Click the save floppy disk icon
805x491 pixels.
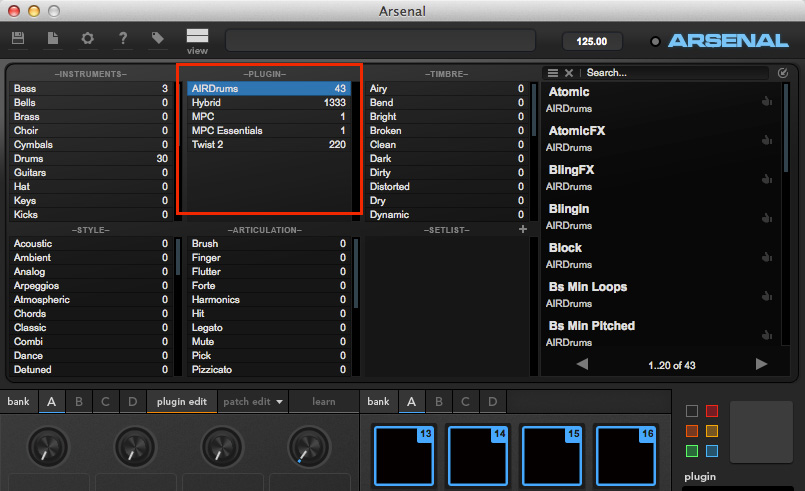[18, 38]
